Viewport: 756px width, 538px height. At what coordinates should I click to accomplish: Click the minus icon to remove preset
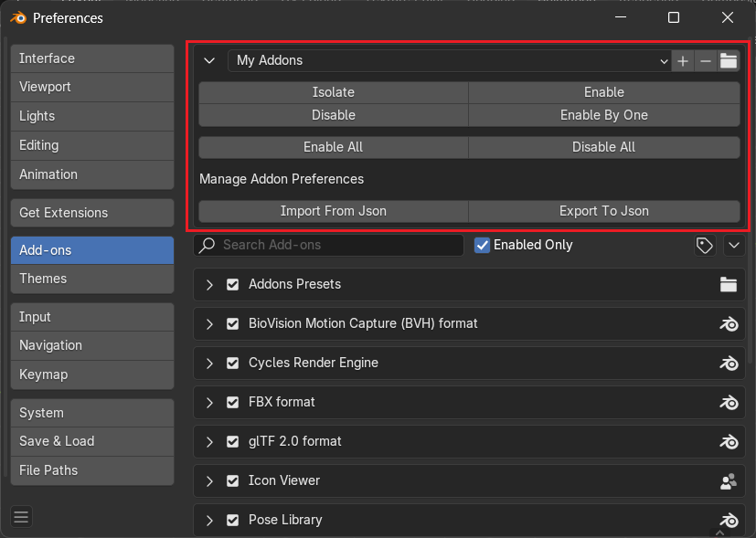point(706,61)
